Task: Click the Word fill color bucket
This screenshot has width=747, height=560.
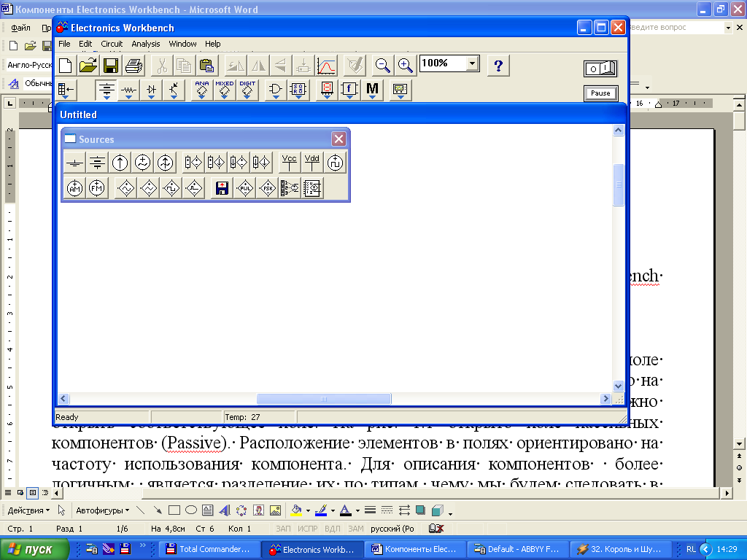Action: tap(296, 510)
